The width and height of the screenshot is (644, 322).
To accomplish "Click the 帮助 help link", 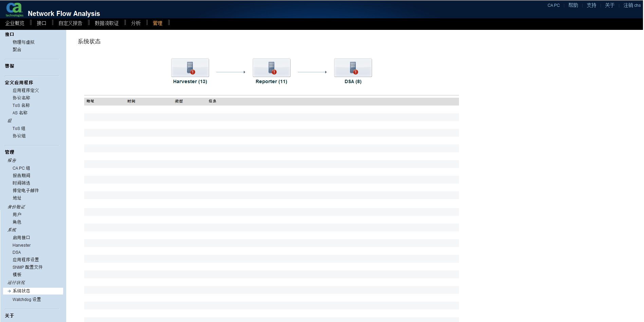I will (573, 5).
